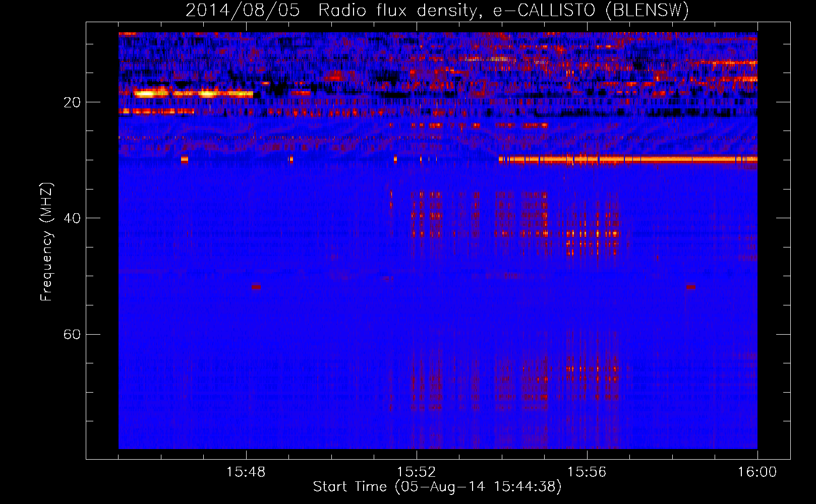
Task: Click the 15:56 time axis label
Action: click(587, 472)
